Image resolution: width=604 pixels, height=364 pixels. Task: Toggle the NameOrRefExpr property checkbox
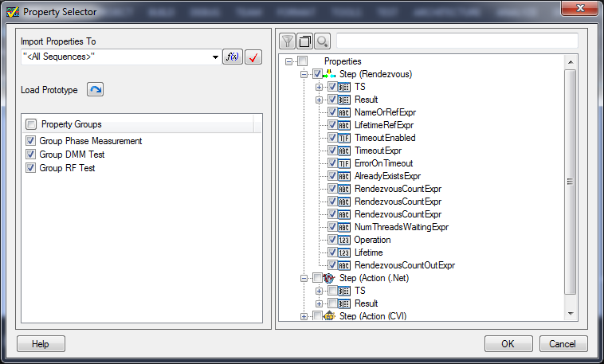pyautogui.click(x=331, y=112)
